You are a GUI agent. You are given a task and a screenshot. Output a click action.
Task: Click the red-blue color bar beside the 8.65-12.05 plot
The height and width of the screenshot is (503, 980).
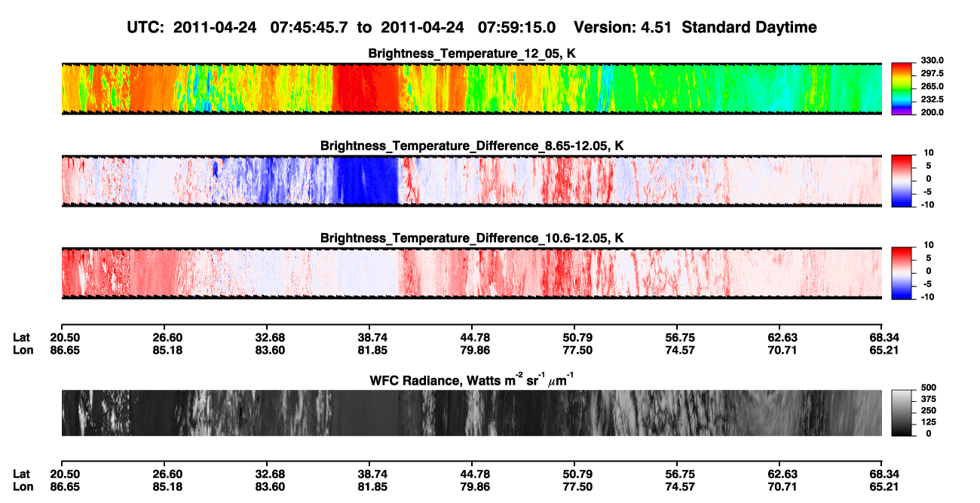[x=902, y=181]
